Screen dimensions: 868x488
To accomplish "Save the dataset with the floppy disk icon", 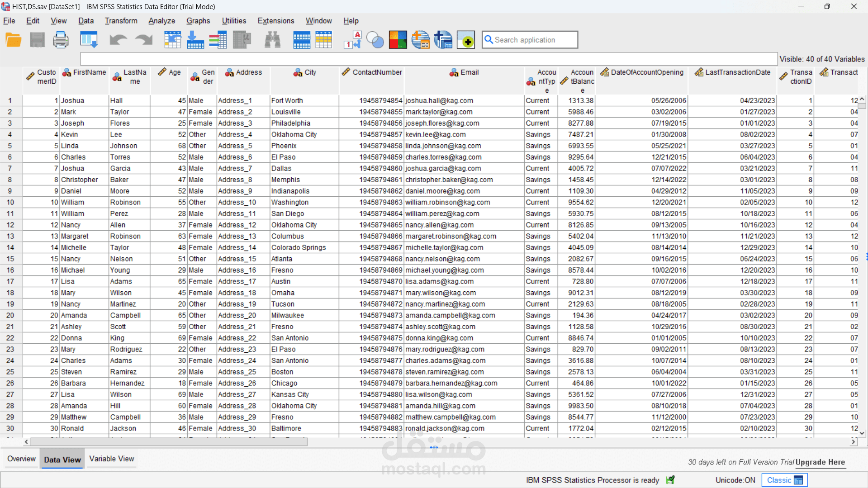I will (37, 40).
